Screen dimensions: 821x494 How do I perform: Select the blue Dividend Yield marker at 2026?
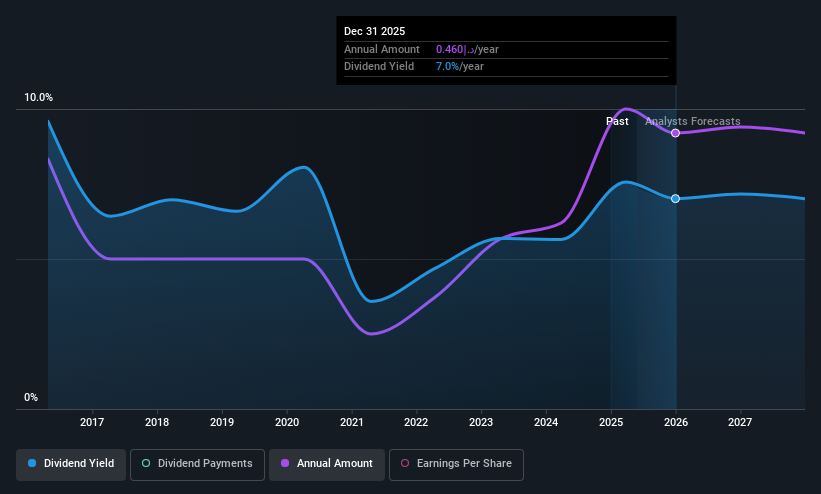coord(675,199)
